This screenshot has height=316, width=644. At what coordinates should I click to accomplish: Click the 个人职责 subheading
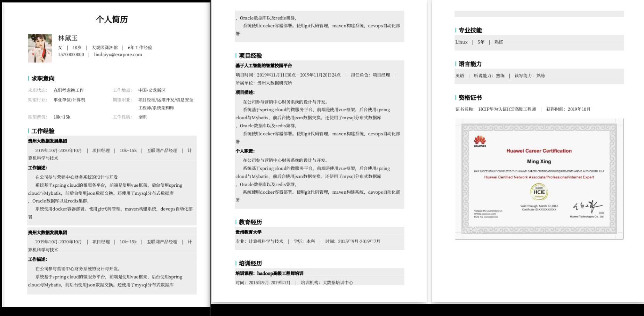tap(245, 151)
